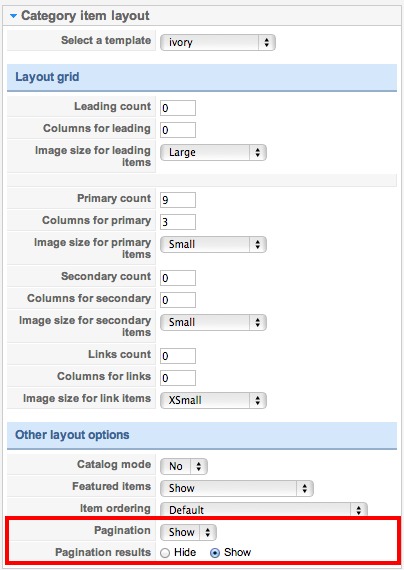Open Image size for primary items dropdown
This screenshot has width=404, height=570.
point(213,244)
